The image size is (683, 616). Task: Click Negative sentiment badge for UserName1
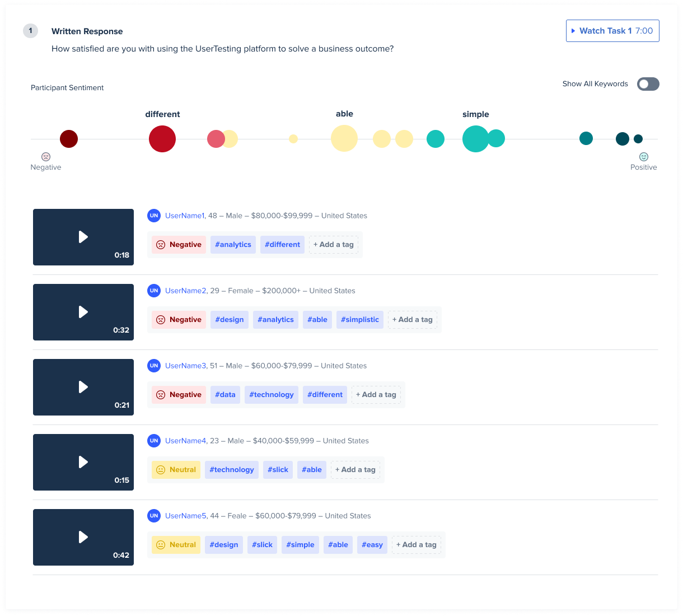point(179,245)
